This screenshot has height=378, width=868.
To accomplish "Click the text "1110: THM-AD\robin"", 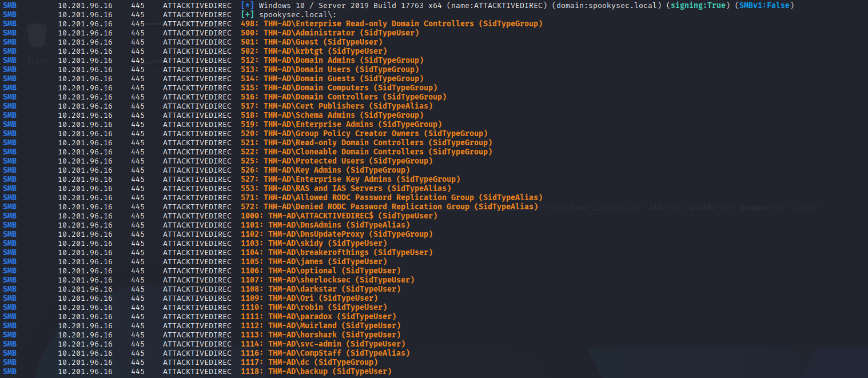I will [x=282, y=307].
